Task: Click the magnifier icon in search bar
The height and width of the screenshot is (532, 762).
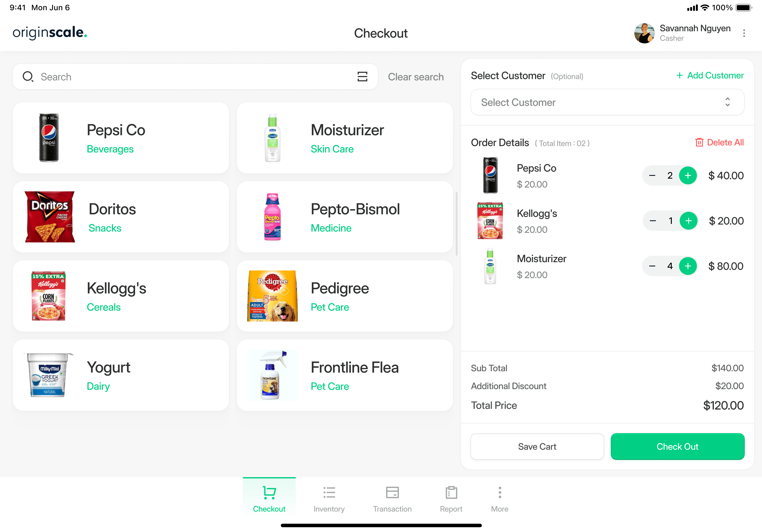Action: click(x=28, y=77)
